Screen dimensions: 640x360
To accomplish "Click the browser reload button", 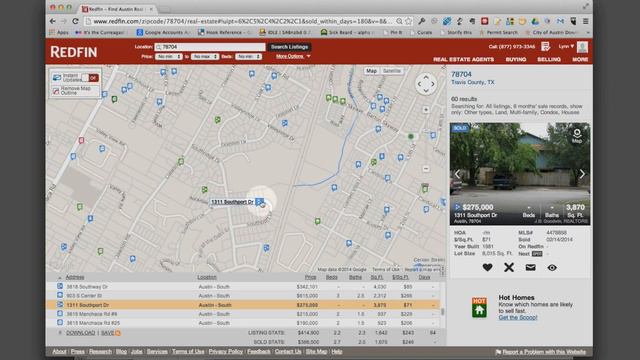I will click(x=76, y=21).
